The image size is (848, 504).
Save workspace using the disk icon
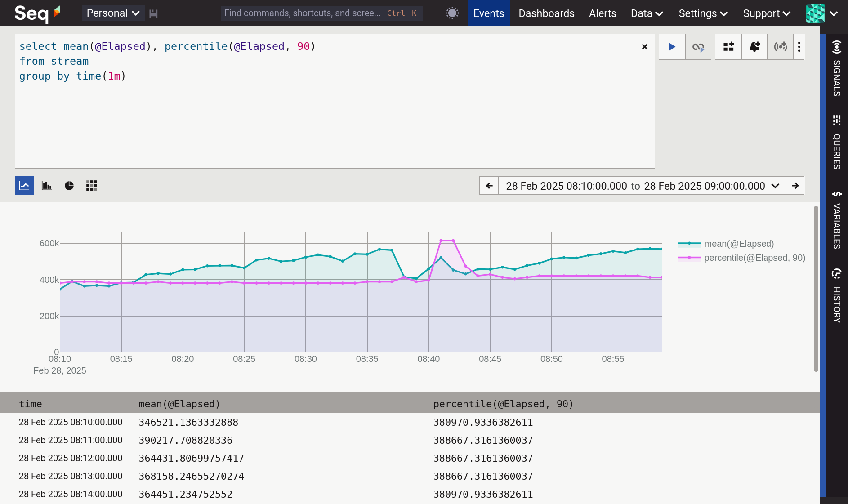[x=153, y=13]
